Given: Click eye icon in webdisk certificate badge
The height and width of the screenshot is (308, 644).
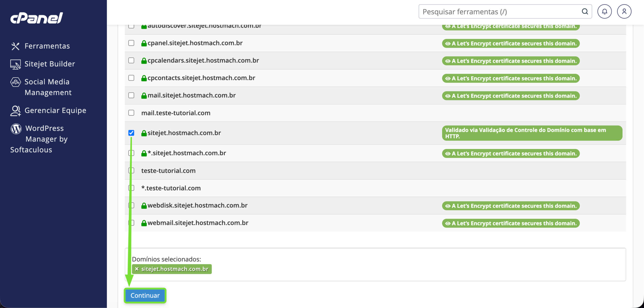Looking at the screenshot, I should coord(448,206).
